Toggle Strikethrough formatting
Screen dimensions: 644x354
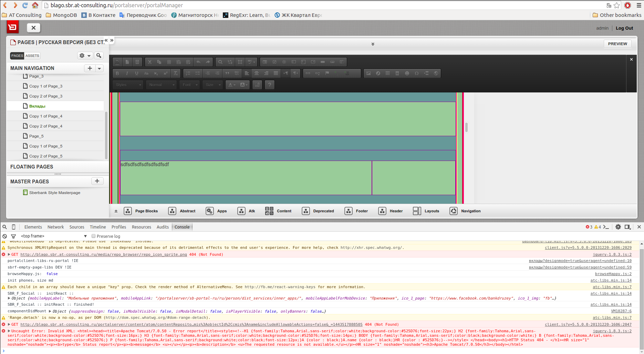pyautogui.click(x=146, y=73)
